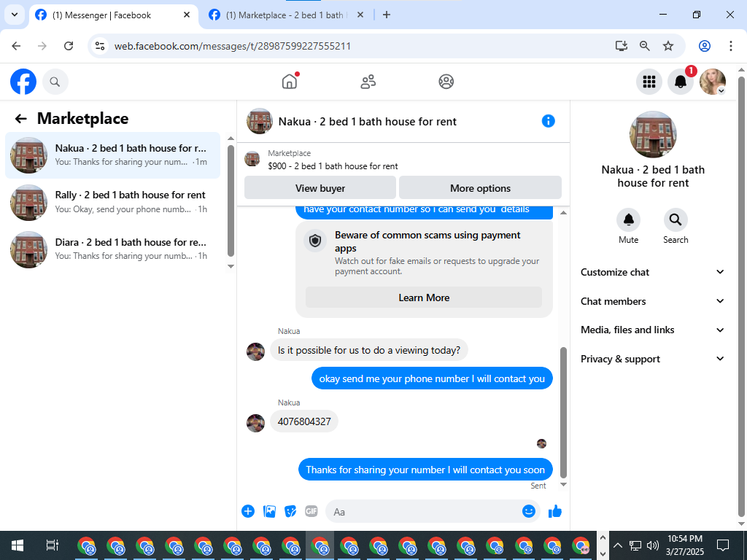
Task: Switch to the Marketplace 2 bed 1 bath tab
Action: tap(286, 15)
